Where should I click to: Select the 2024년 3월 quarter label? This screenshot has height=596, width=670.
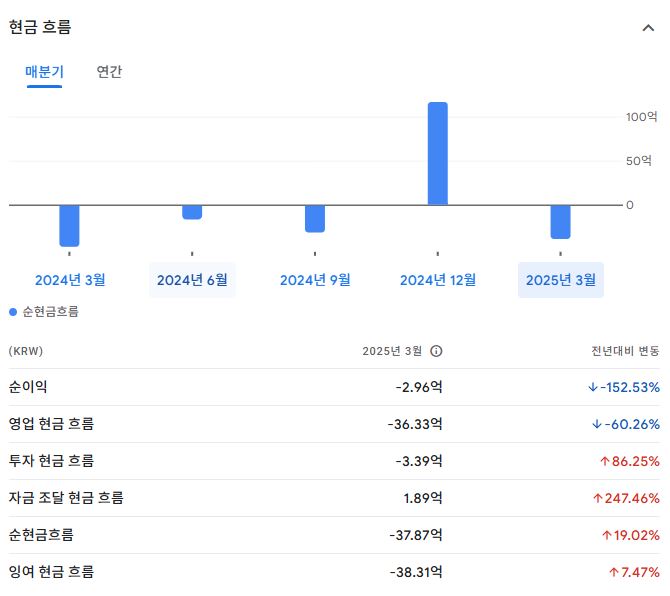[70, 280]
